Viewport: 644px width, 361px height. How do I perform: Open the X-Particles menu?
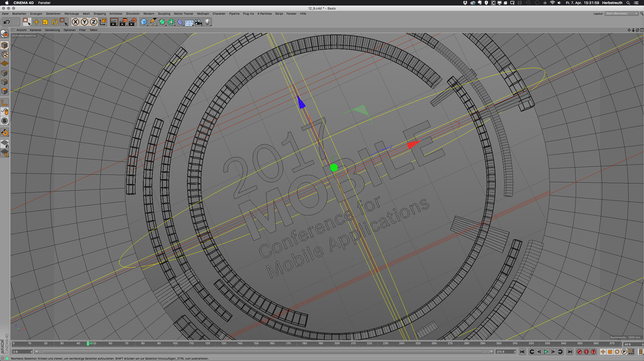[264, 14]
